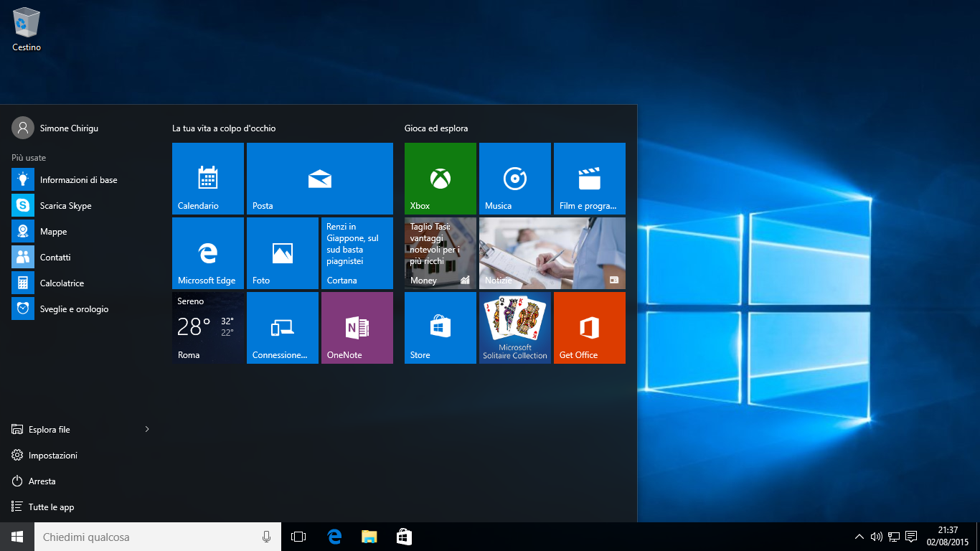980x551 pixels.
Task: Click the microphone icon in search box
Action: click(266, 537)
